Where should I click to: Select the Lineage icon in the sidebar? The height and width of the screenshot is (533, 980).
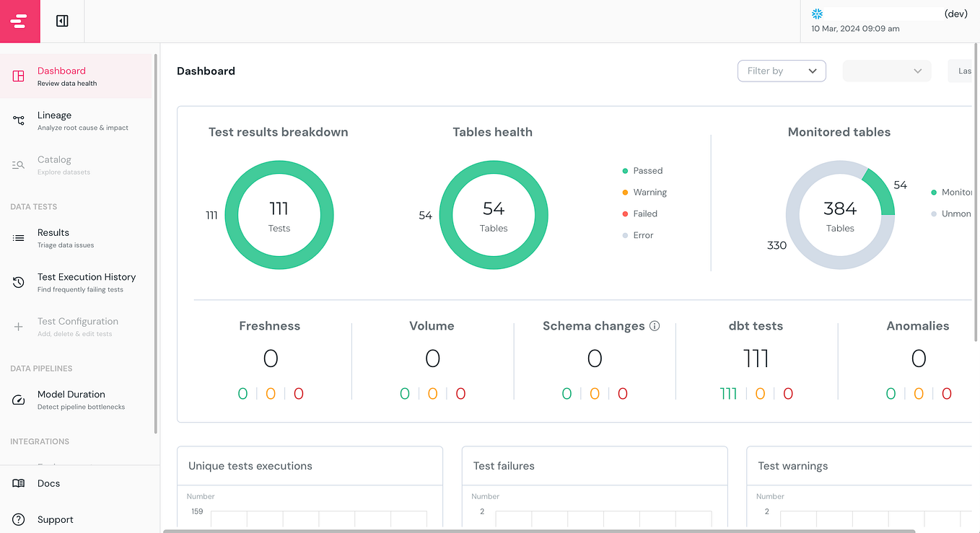[x=18, y=120]
